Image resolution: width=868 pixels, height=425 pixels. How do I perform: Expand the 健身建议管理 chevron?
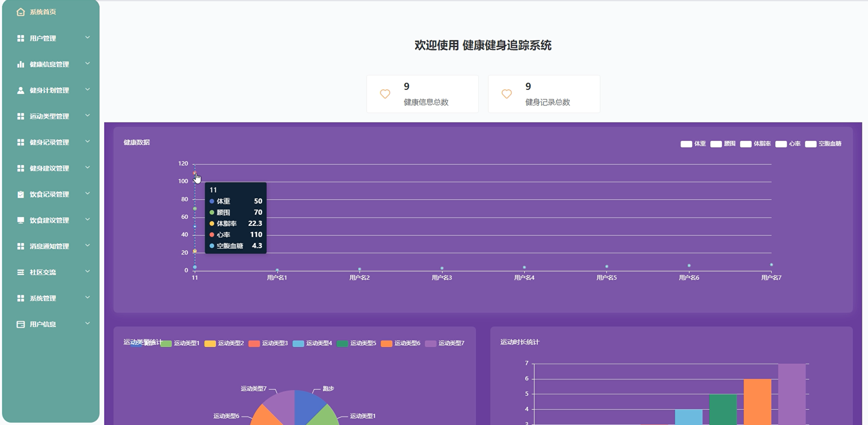[87, 167]
